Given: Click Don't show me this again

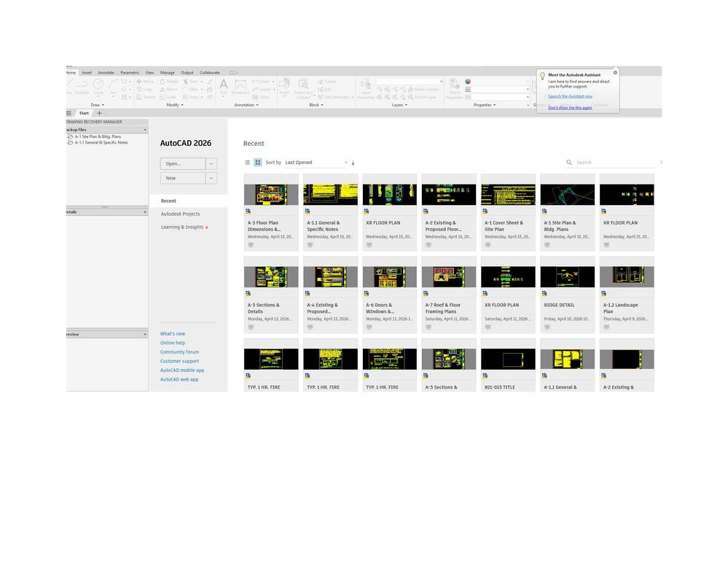Looking at the screenshot, I should tap(570, 107).
